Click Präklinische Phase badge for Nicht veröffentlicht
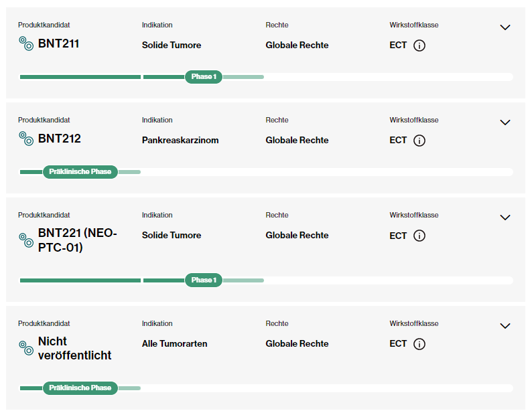 pyautogui.click(x=80, y=388)
